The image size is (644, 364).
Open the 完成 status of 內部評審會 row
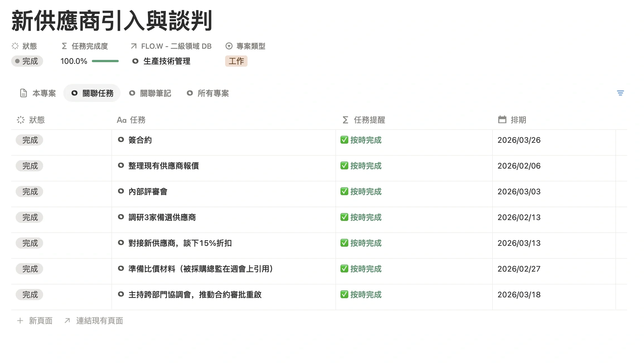point(29,192)
